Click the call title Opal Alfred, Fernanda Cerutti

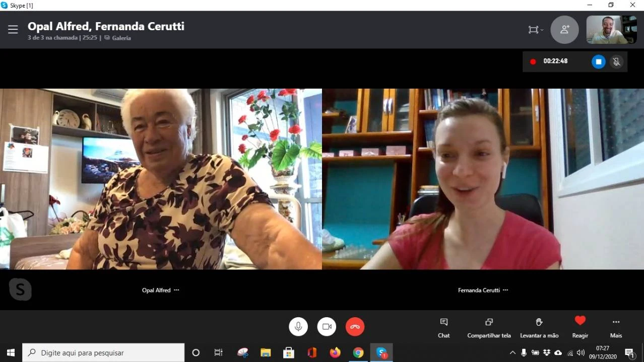pos(106,26)
